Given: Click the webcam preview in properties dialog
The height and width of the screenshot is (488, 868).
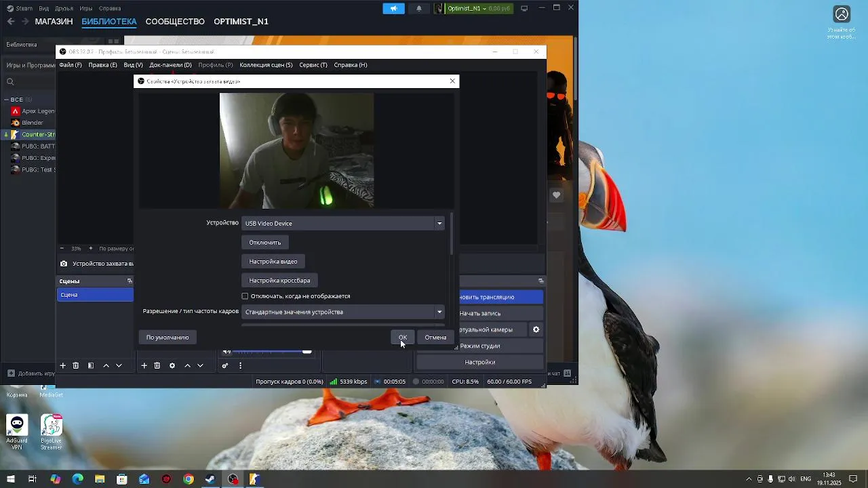Looking at the screenshot, I should (296, 150).
